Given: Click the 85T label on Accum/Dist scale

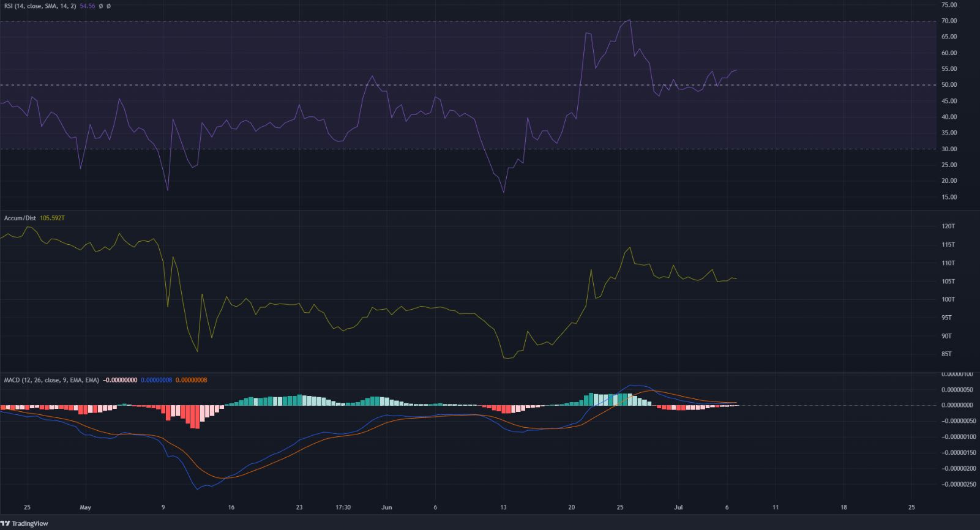Looking at the screenshot, I should (948, 354).
